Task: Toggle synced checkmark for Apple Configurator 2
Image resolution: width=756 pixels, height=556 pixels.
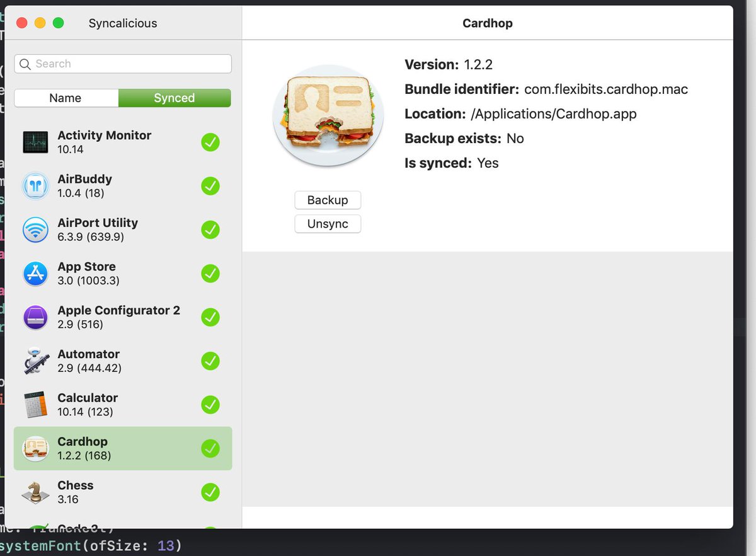Action: 210,317
